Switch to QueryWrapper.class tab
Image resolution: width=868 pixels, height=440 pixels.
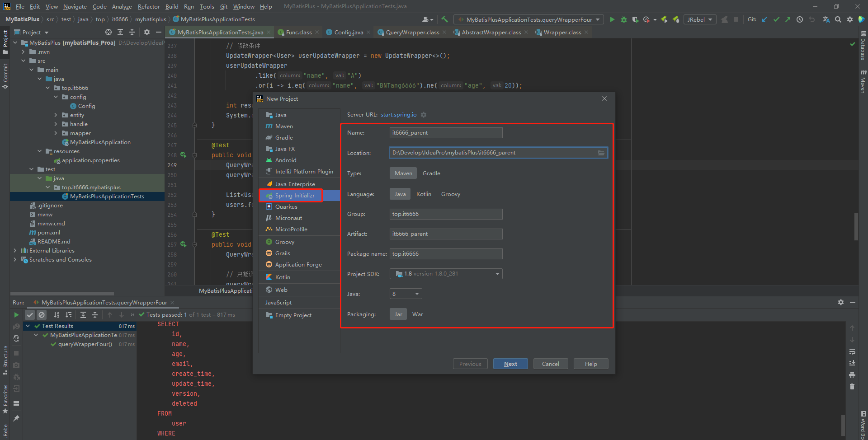(x=412, y=32)
